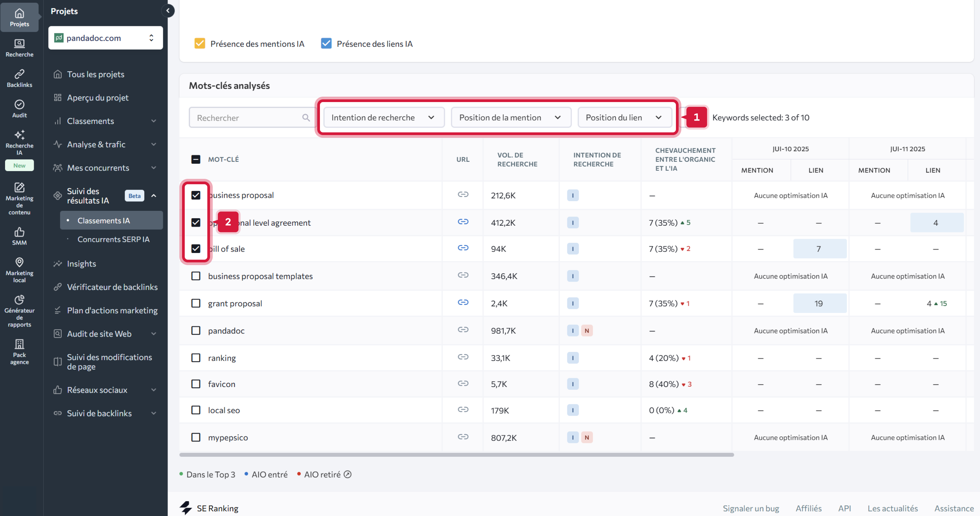This screenshot has width=980, height=516.
Task: Collapse Suivi des résultats IA section
Action: tap(154, 196)
